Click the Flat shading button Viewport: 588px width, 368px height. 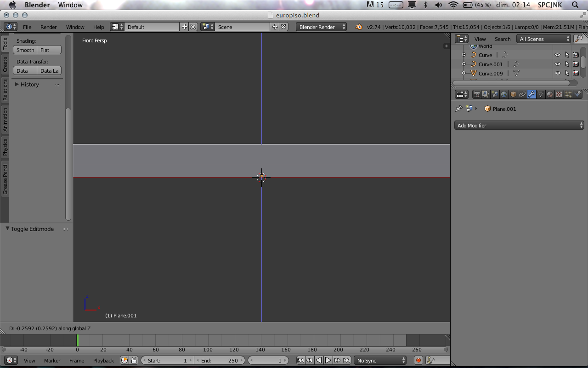pyautogui.click(x=49, y=50)
